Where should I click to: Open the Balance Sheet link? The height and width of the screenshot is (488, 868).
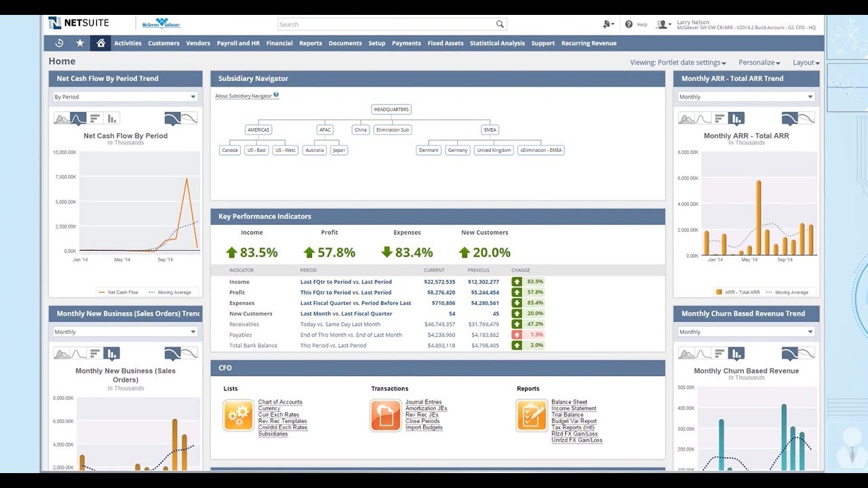point(569,402)
